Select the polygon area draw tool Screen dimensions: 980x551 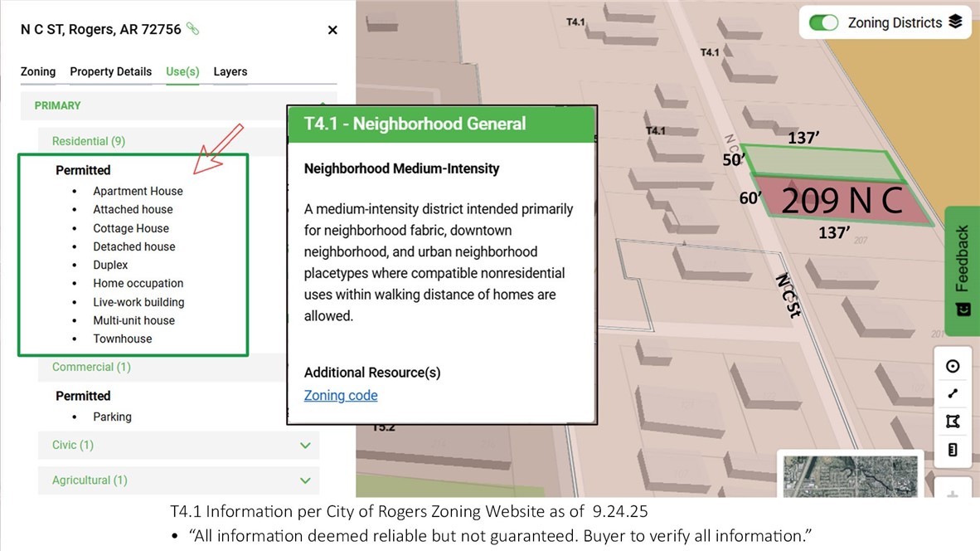point(953,422)
